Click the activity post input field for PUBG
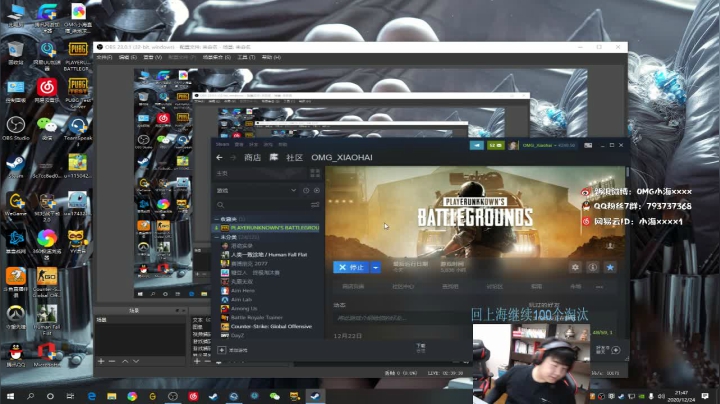The image size is (720, 404). [x=402, y=318]
